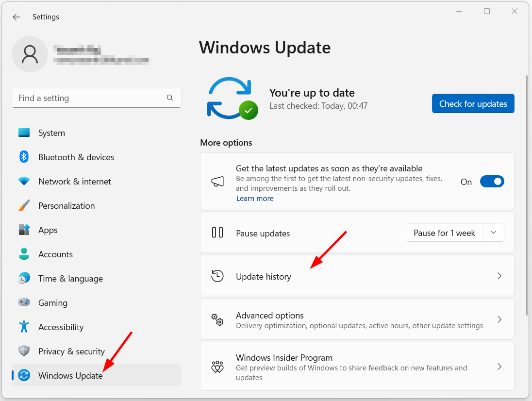Turn off get latest updates toggle

(492, 182)
